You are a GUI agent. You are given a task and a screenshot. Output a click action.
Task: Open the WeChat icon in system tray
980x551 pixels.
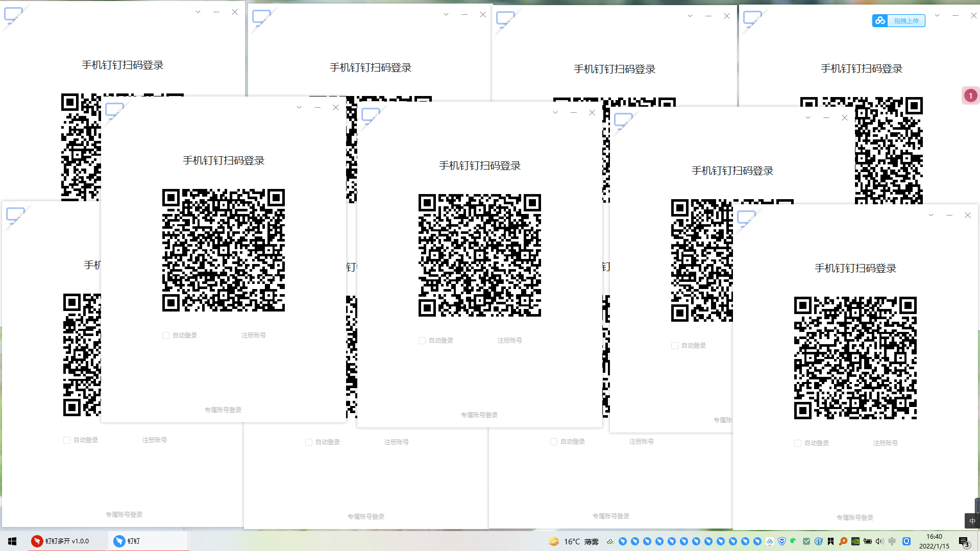(794, 541)
